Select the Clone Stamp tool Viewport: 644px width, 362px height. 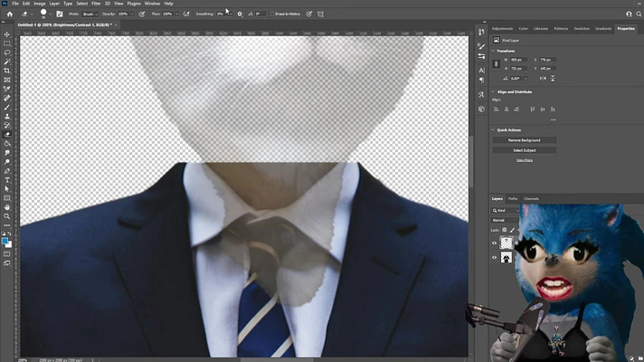pos(7,116)
